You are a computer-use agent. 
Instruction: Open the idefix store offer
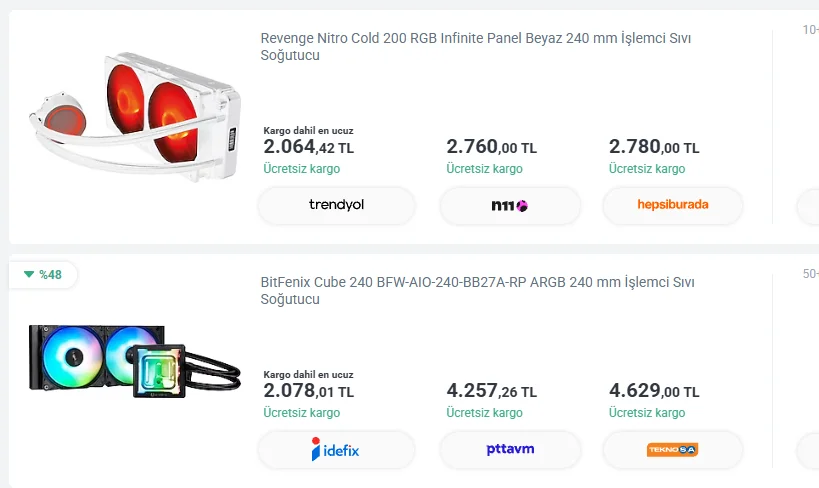[336, 450]
